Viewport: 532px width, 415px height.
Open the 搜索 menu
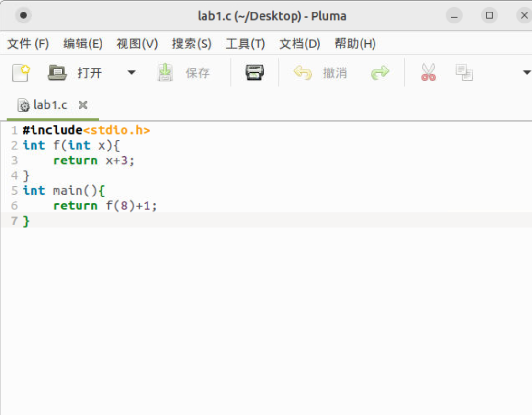(192, 44)
